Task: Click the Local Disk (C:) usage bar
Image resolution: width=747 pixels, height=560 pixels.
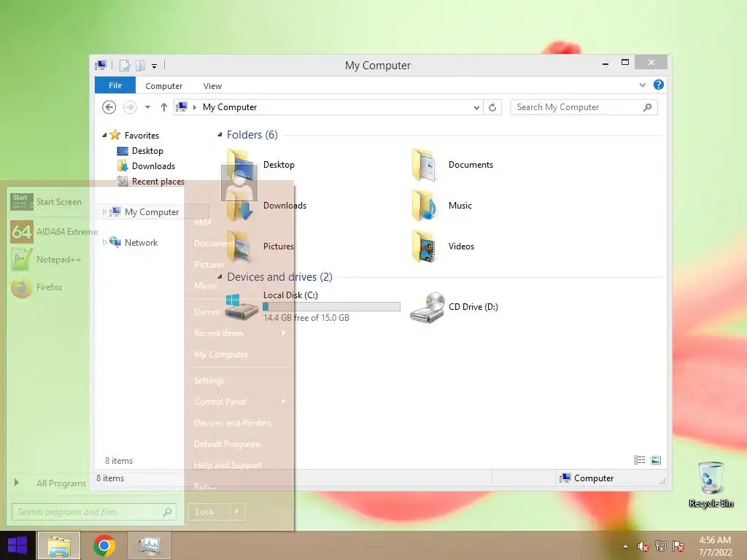Action: coord(332,307)
